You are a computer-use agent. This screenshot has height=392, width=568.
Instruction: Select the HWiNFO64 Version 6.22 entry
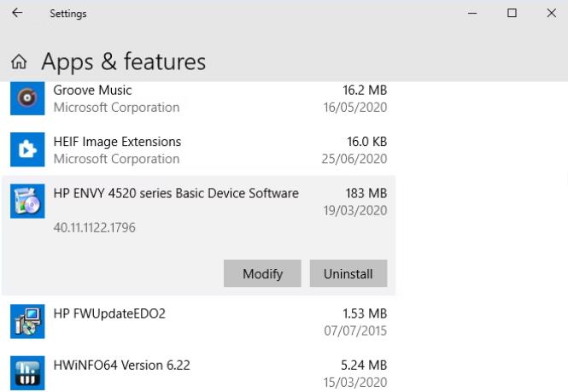click(x=121, y=366)
